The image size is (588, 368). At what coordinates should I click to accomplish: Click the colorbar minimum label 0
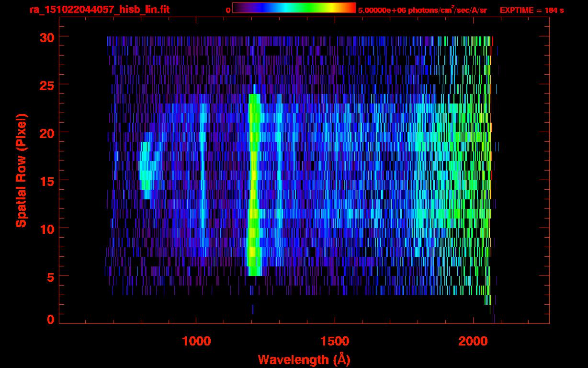click(x=228, y=10)
